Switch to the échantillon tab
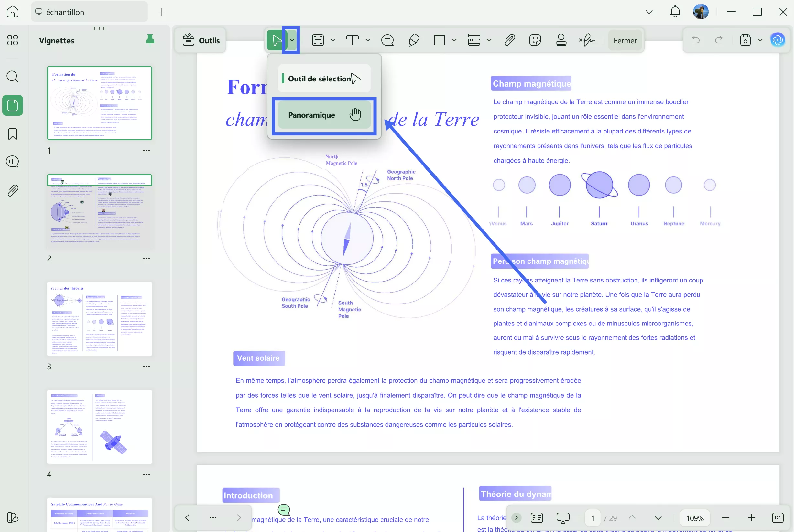Image resolution: width=794 pixels, height=532 pixels. click(90, 12)
